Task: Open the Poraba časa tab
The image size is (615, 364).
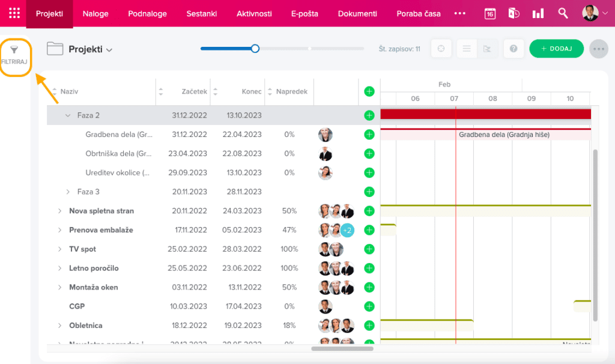Action: tap(419, 14)
